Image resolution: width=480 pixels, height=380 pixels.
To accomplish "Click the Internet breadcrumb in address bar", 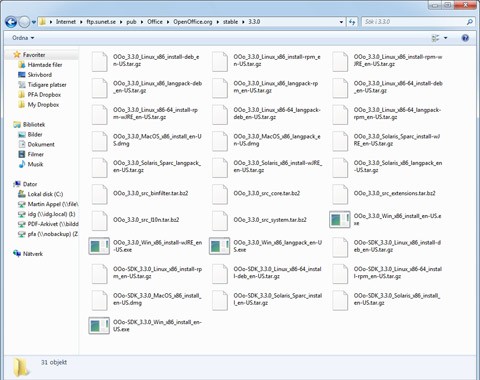I will (x=66, y=22).
